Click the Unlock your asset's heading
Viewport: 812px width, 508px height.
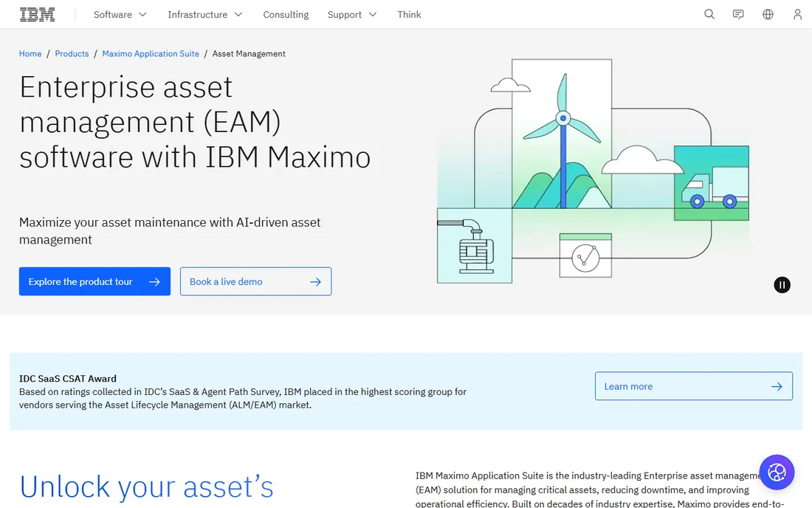[x=147, y=487]
